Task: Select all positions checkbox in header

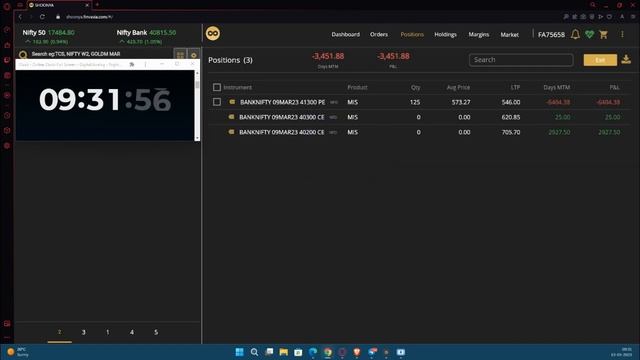Action: point(217,87)
